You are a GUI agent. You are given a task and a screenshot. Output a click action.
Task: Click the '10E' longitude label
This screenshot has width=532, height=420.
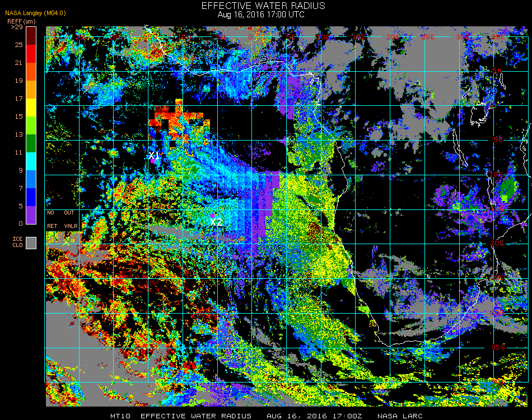click(324, 37)
